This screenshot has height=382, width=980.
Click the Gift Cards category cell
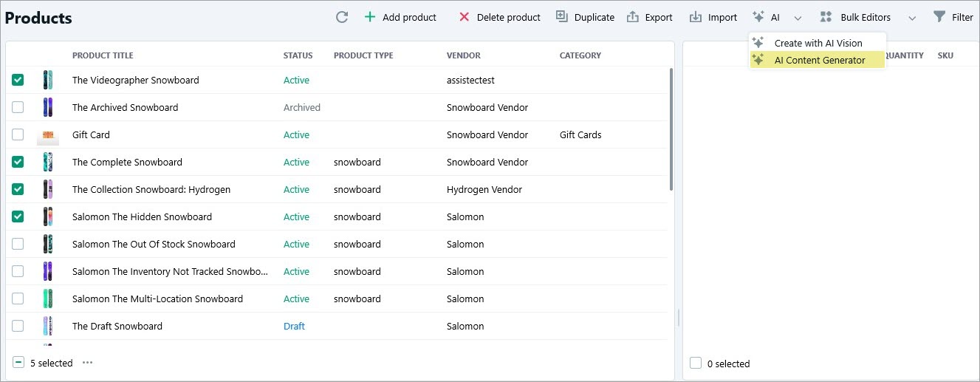tap(580, 134)
